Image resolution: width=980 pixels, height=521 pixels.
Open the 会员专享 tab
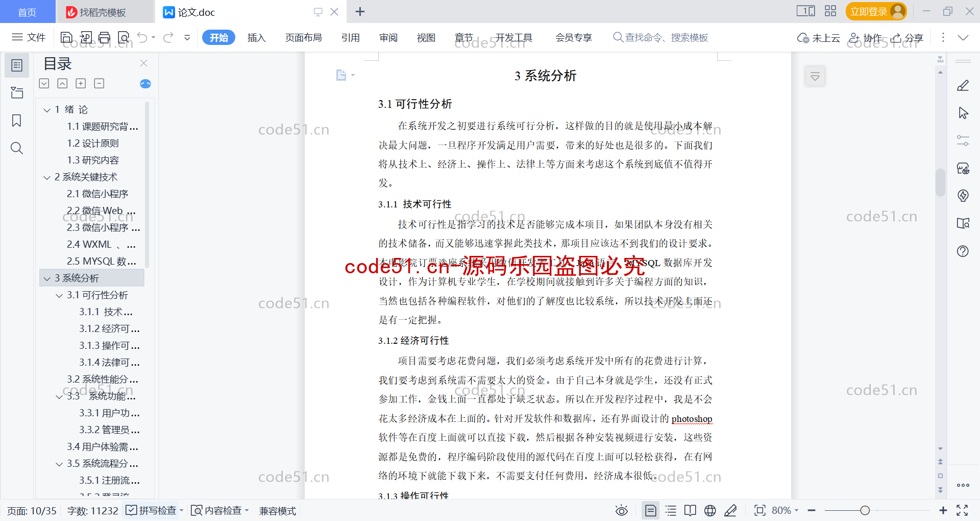574,37
